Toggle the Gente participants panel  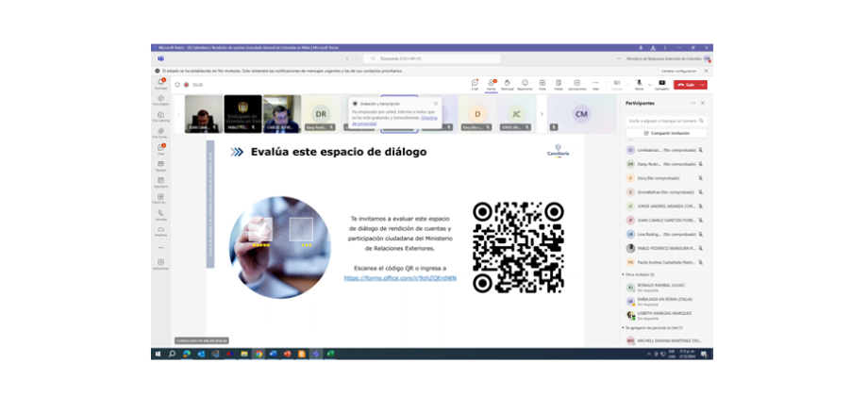coord(491,84)
